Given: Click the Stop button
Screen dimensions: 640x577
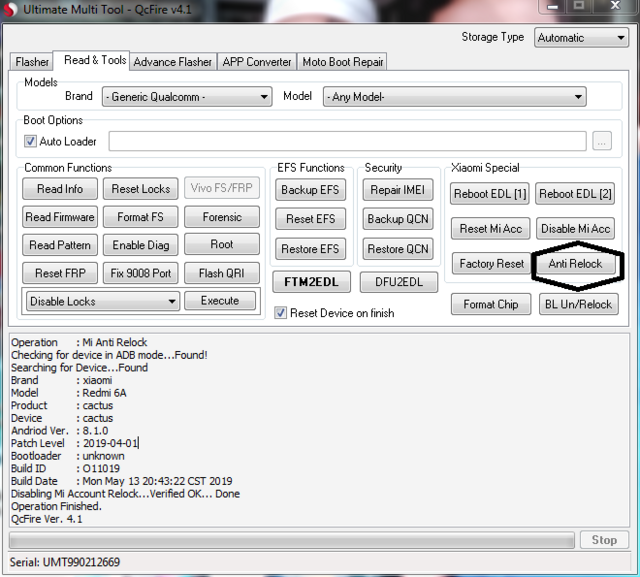Looking at the screenshot, I should [x=604, y=540].
